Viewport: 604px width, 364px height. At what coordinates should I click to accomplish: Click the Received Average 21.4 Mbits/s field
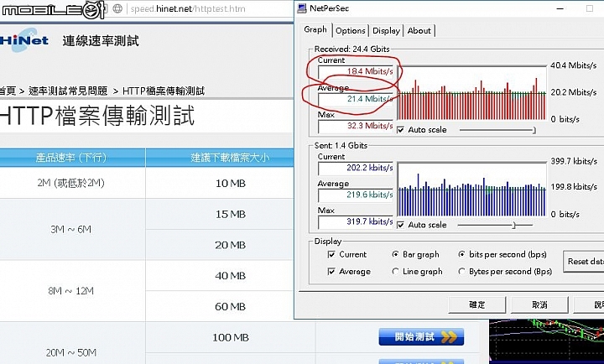[x=356, y=99]
